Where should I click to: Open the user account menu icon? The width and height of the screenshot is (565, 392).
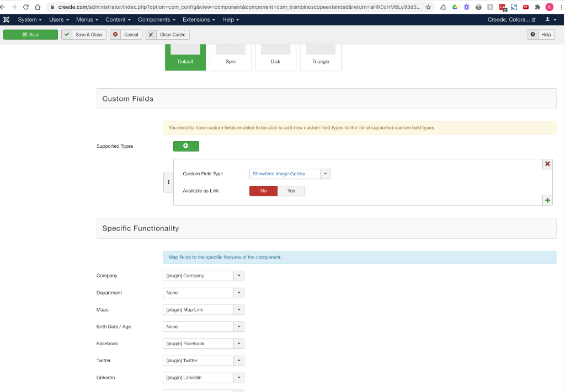[550, 19]
